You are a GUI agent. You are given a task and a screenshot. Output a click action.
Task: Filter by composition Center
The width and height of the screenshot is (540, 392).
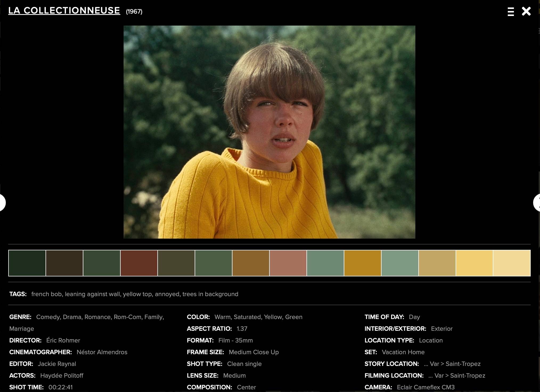click(246, 387)
